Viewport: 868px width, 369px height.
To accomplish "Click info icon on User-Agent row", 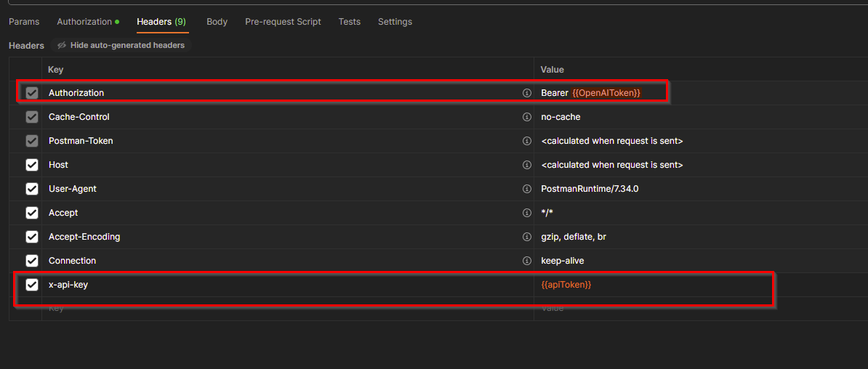I will click(526, 189).
